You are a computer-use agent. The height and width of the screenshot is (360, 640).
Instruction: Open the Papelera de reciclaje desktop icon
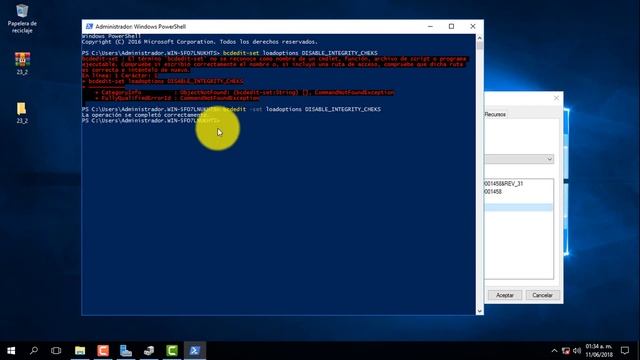pyautogui.click(x=22, y=18)
